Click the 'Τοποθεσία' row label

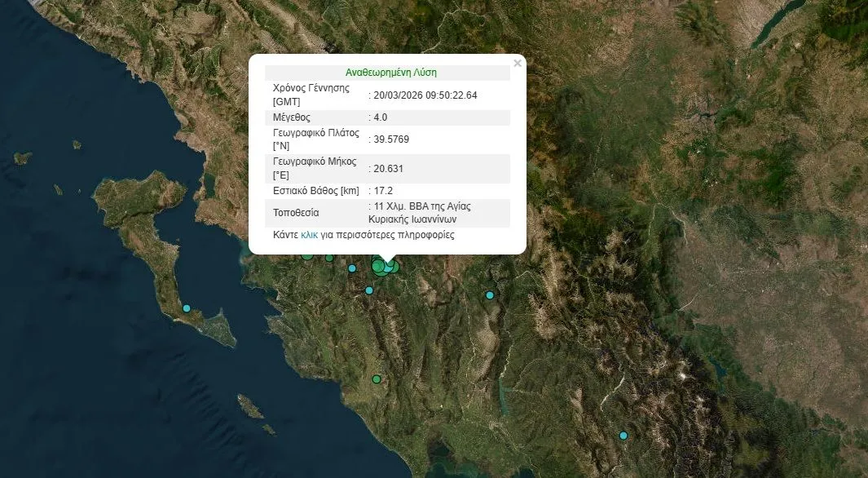coord(296,213)
